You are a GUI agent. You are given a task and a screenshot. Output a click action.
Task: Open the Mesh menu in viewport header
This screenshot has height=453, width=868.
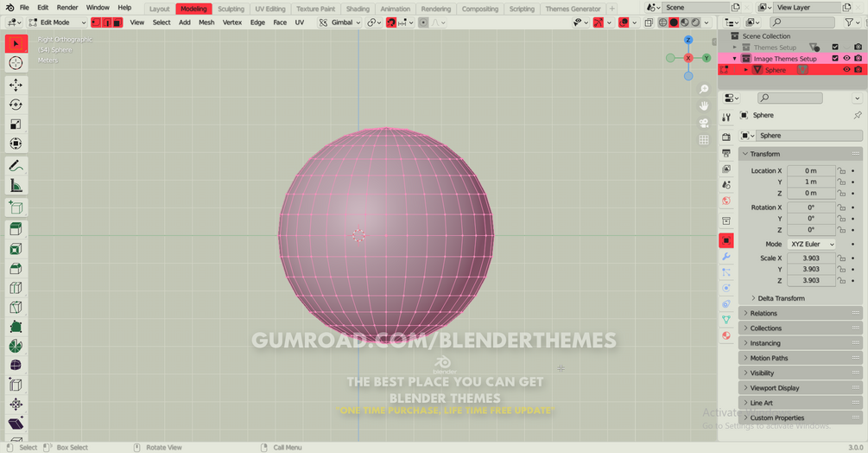pyautogui.click(x=206, y=22)
